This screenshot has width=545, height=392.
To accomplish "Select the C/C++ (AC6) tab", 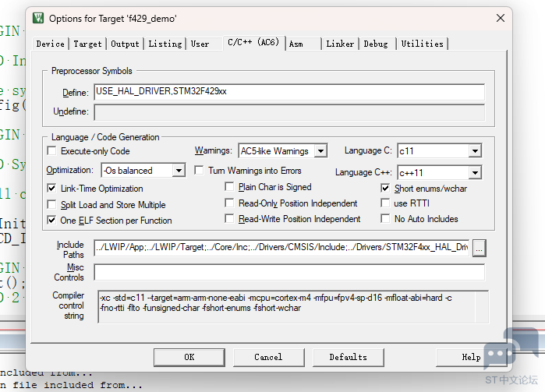I will pyautogui.click(x=253, y=42).
